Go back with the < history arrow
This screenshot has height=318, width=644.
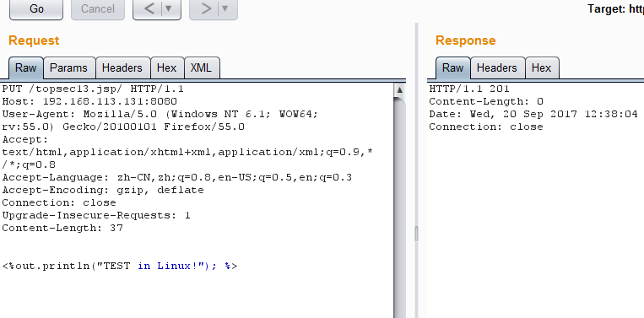pyautogui.click(x=149, y=9)
